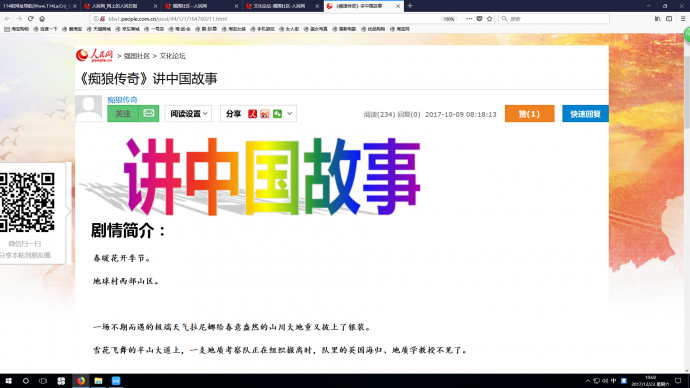The width and height of the screenshot is (690, 388).
Task: Click the 剧情简介 heading text
Action: (128, 230)
